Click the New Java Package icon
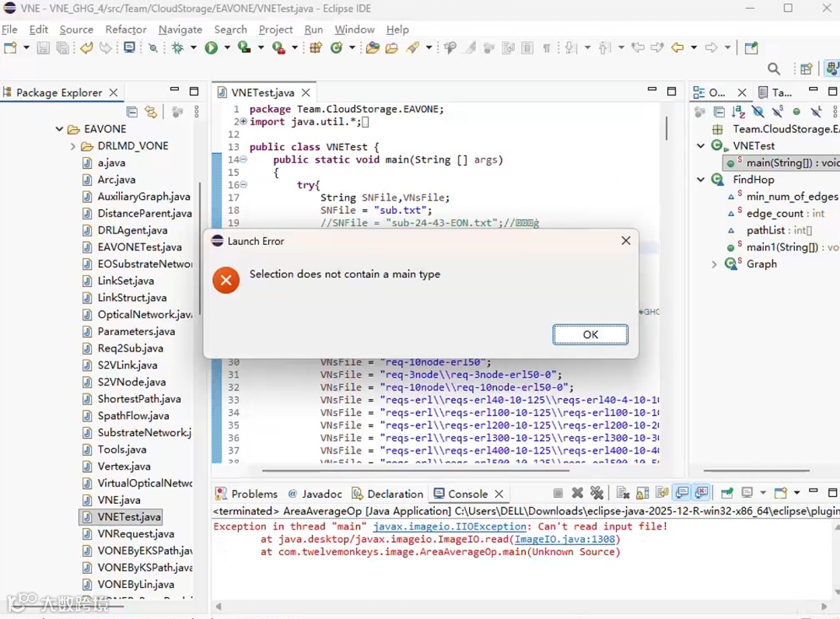Viewport: 840px width, 619px height. coord(316,47)
